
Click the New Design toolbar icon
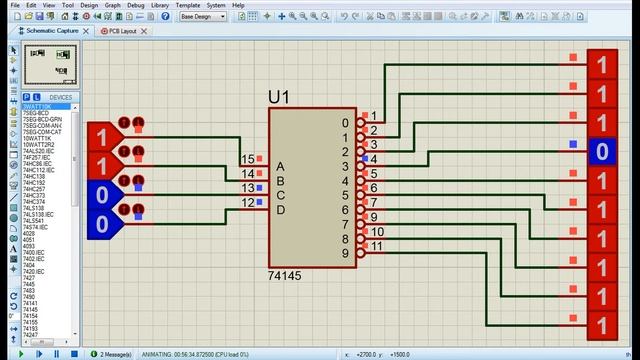(x=18, y=16)
